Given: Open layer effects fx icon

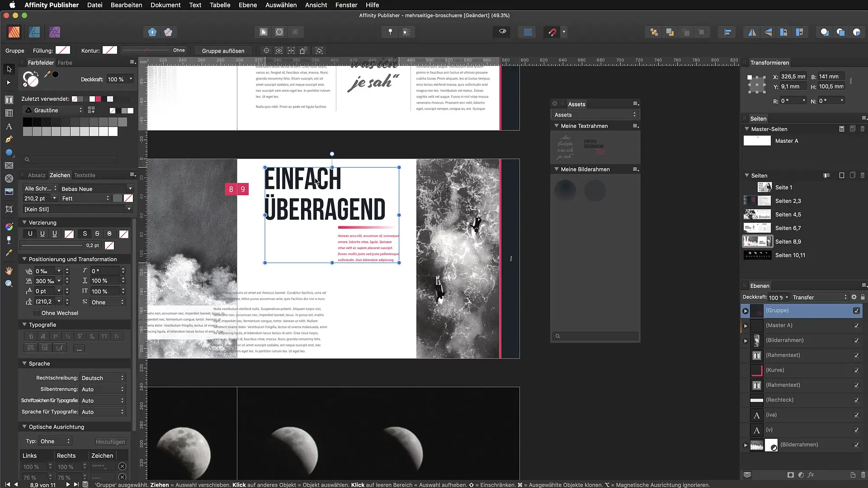Looking at the screenshot, I should 811,475.
